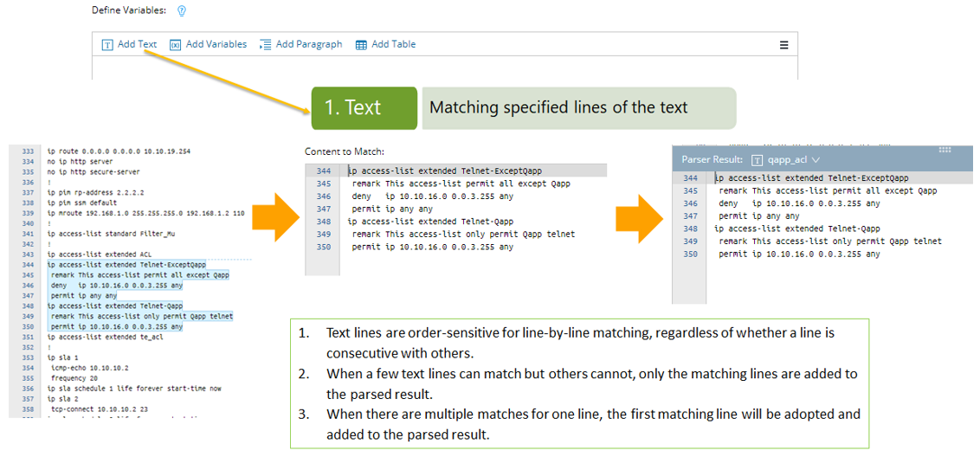This screenshot has width=980, height=457.
Task: Click the Add Text icon
Action: coord(107,45)
